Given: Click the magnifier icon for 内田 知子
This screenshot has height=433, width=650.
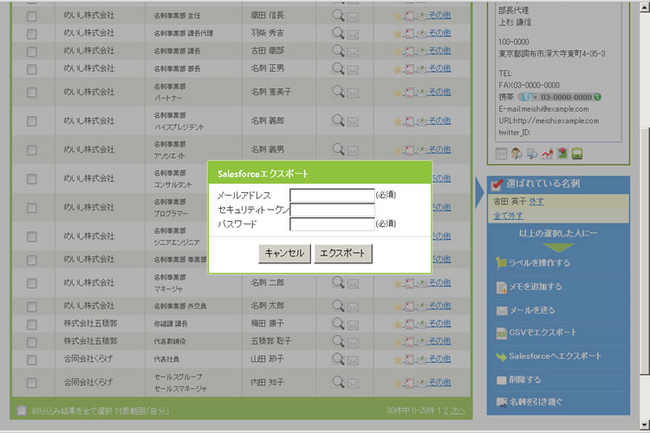Looking at the screenshot, I should (x=338, y=381).
